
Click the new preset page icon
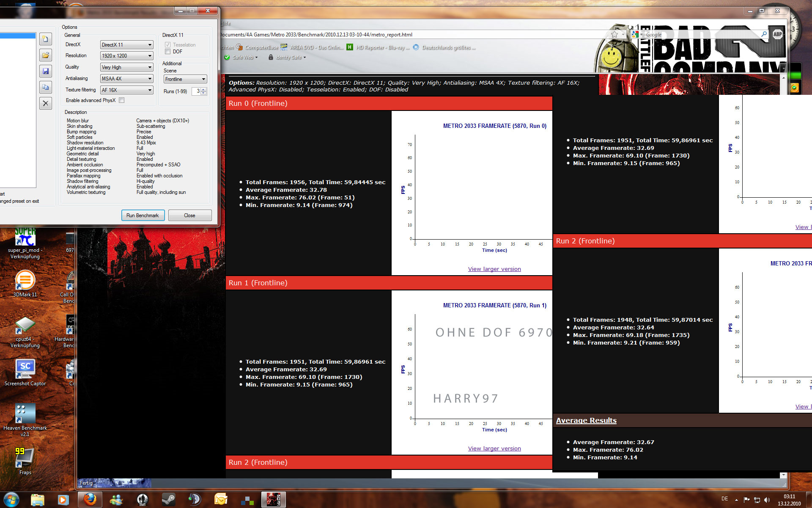46,39
